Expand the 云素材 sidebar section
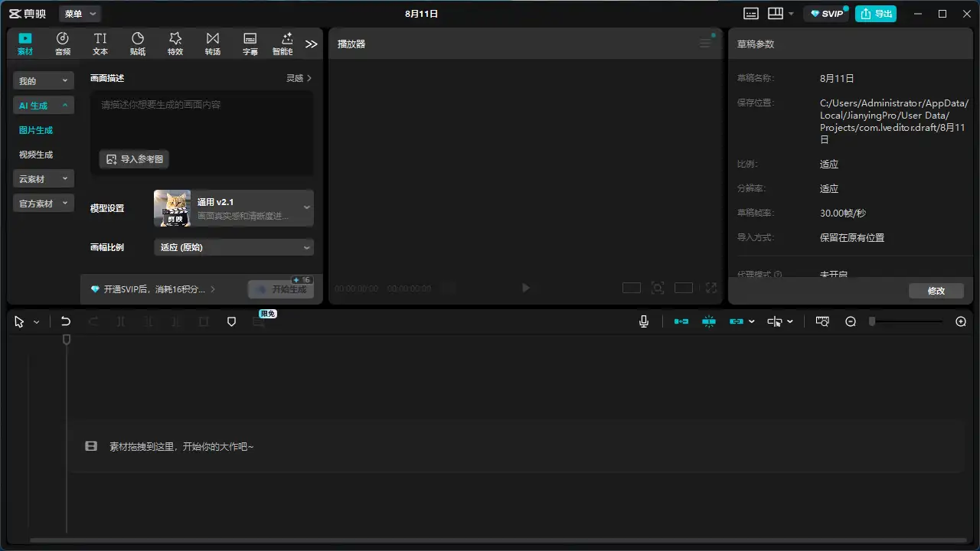980x551 pixels. point(43,179)
